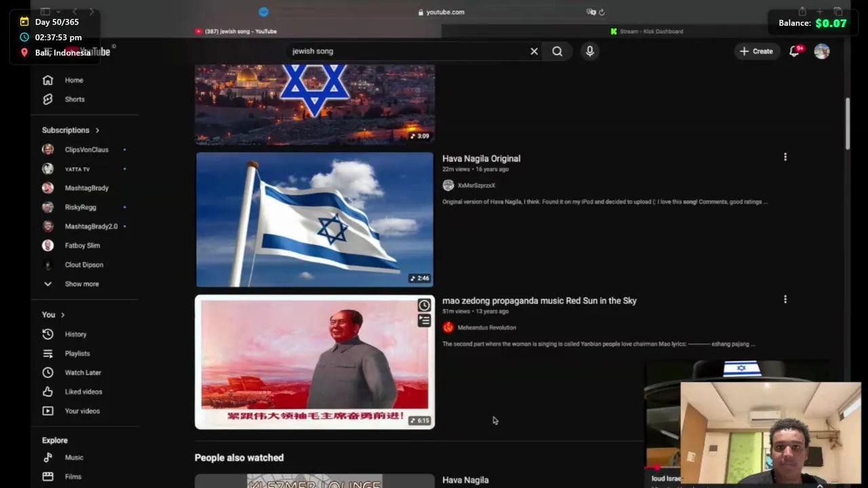Click the magnifier search button

557,51
